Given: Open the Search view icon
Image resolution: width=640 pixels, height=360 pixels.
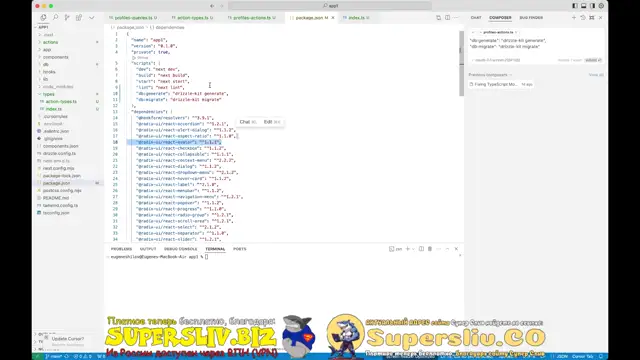Looking at the screenshot, I should coord(55,18).
